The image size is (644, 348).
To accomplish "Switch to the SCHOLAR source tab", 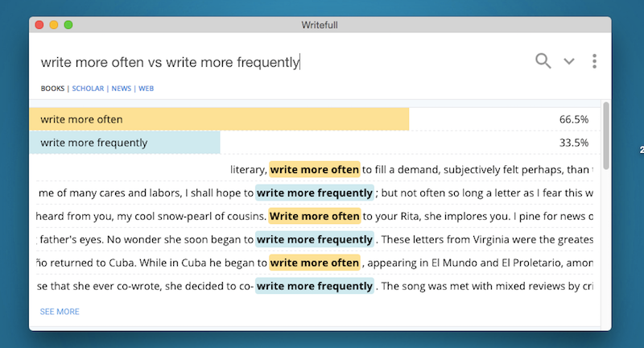I will (x=88, y=89).
